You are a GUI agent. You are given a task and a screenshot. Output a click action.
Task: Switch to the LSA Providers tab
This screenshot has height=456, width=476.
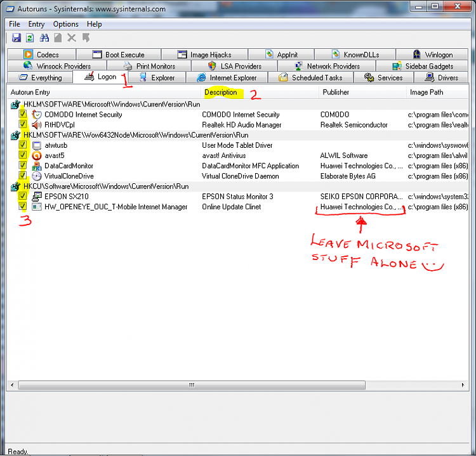pyautogui.click(x=234, y=66)
